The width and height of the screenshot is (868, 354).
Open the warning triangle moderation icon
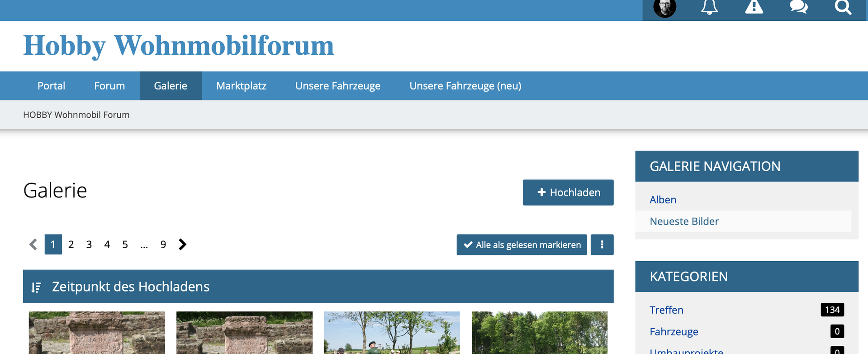[x=754, y=8]
